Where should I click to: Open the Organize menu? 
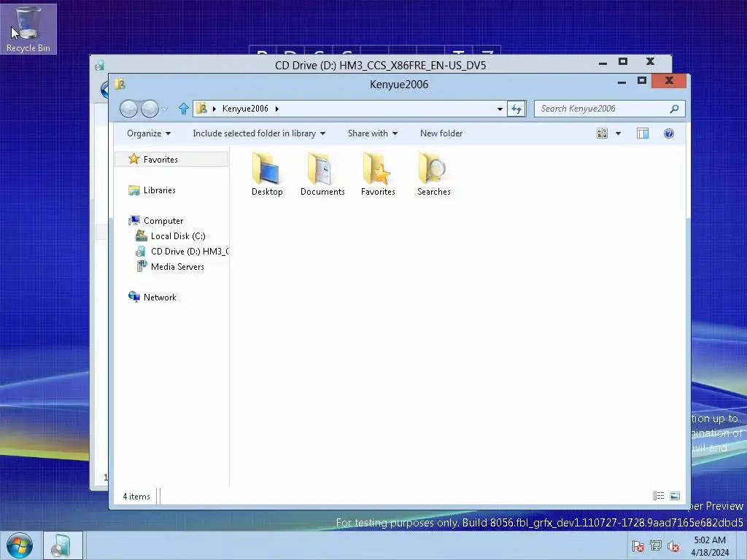tap(149, 133)
